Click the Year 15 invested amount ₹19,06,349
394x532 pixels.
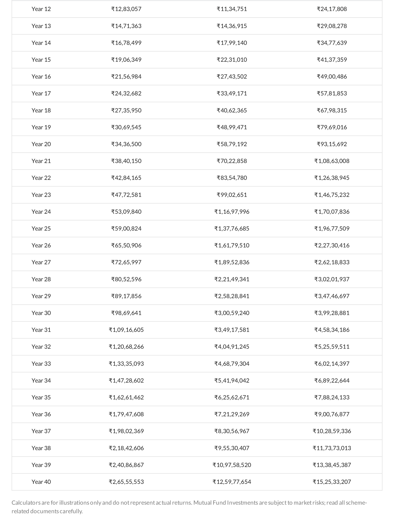(x=126, y=60)
